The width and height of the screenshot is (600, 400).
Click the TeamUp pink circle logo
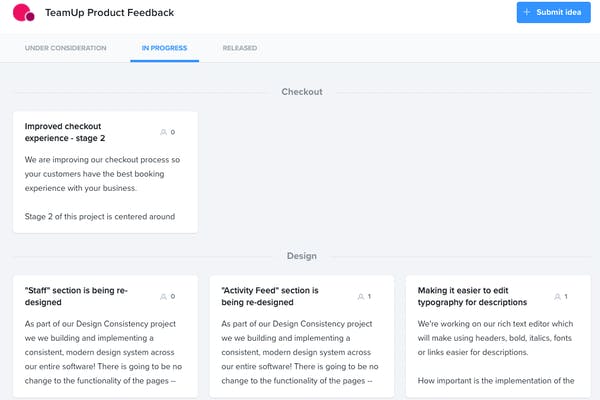click(24, 13)
